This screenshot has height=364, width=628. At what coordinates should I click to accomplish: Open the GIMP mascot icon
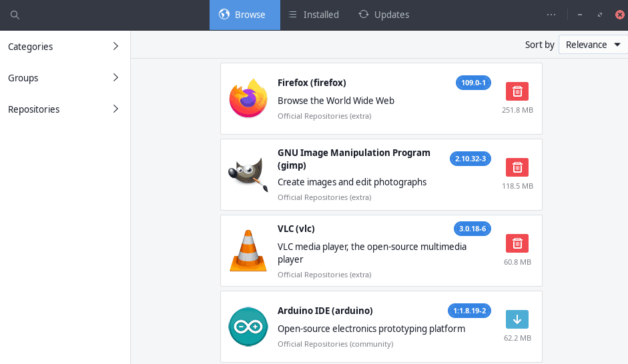click(248, 175)
